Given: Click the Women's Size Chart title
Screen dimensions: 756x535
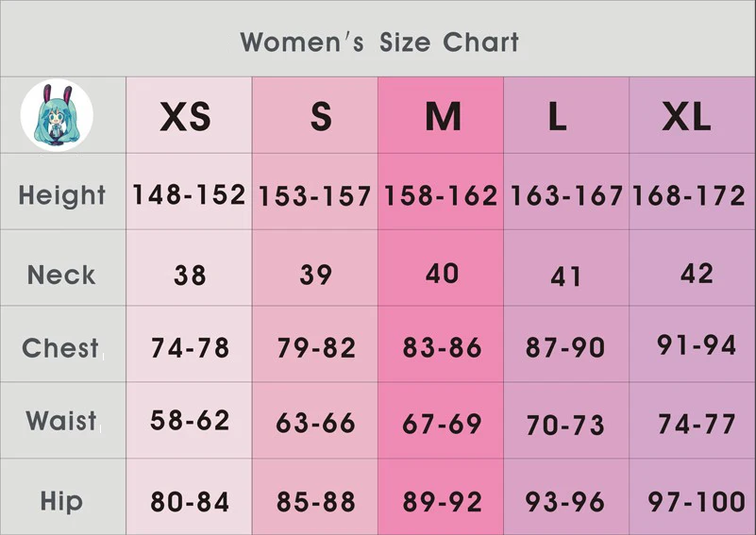Looking at the screenshot, I should coord(380,42).
